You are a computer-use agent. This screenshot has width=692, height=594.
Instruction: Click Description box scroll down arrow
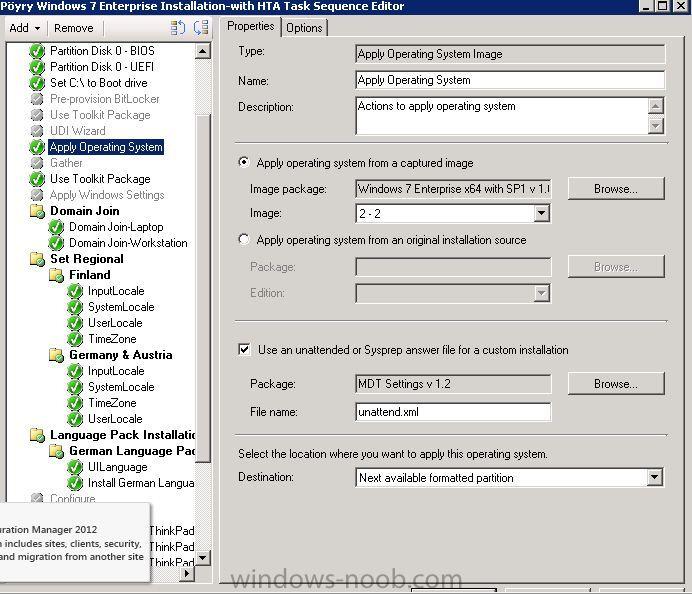656,126
